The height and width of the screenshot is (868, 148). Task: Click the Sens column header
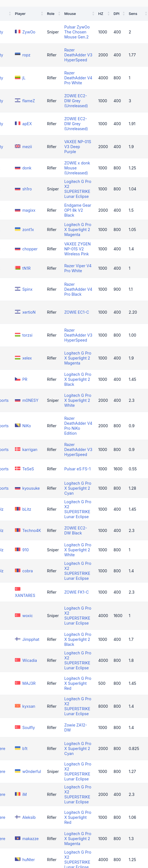click(x=133, y=14)
